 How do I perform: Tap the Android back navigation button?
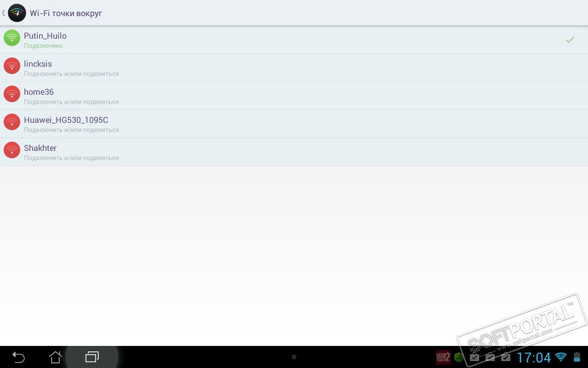(x=18, y=357)
